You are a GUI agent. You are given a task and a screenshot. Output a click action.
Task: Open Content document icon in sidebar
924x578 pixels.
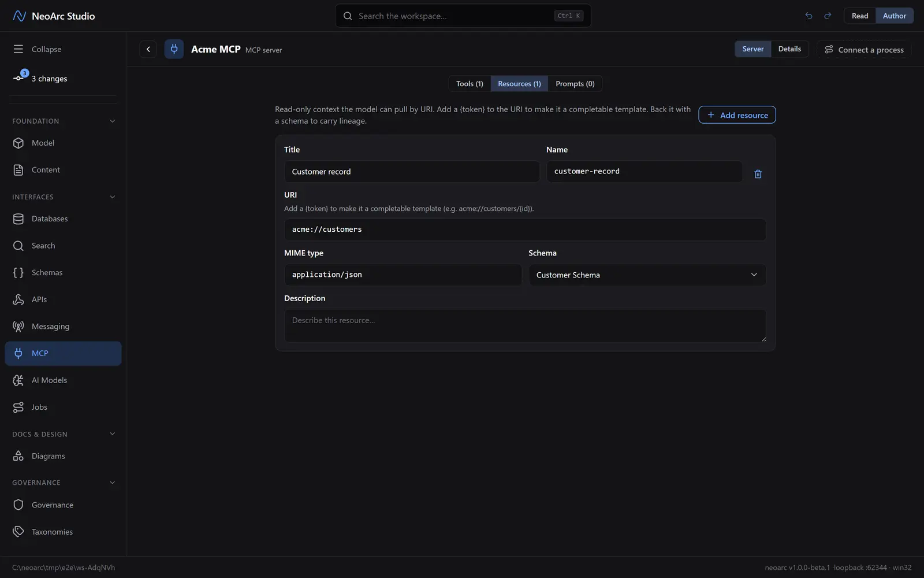(x=18, y=170)
